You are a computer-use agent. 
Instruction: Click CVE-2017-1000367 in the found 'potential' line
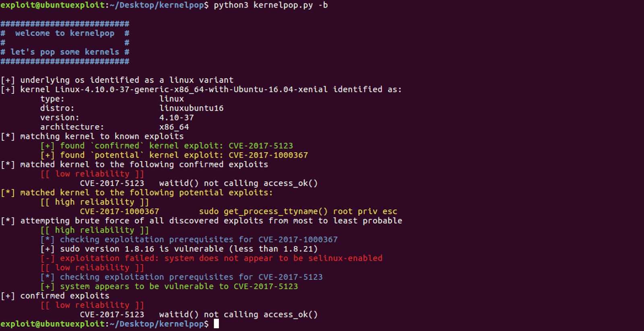pyautogui.click(x=268, y=155)
